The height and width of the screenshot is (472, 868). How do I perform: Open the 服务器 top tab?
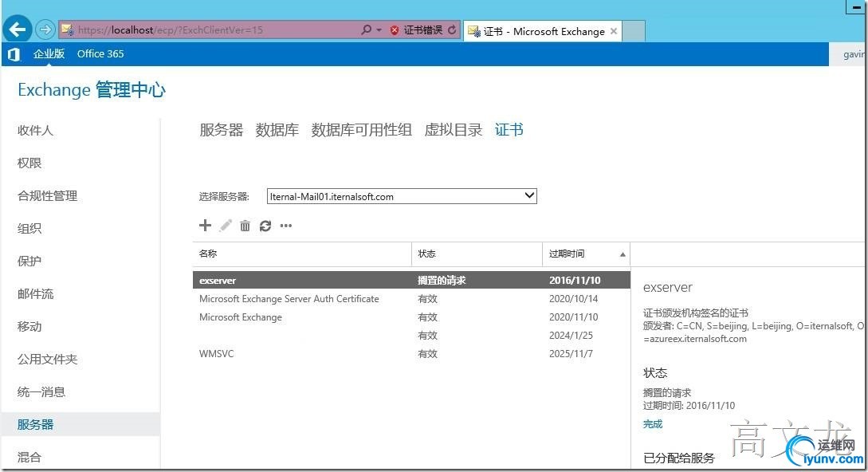click(221, 130)
